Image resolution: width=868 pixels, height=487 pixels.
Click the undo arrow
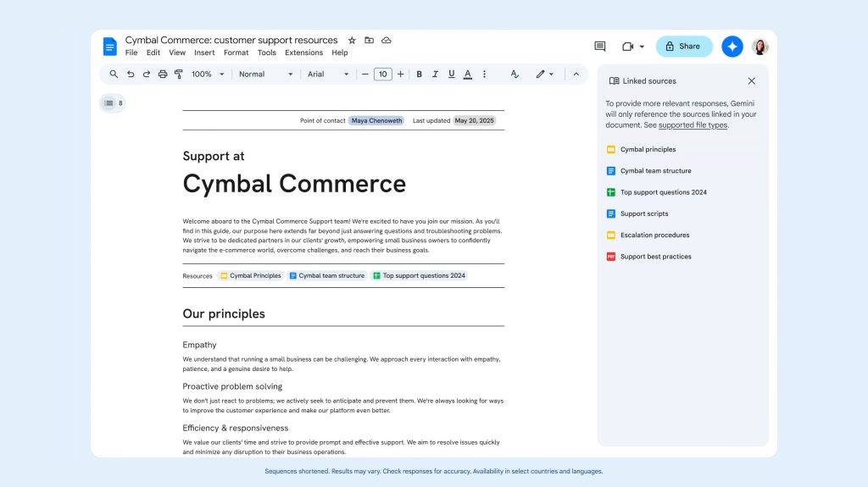coord(131,75)
